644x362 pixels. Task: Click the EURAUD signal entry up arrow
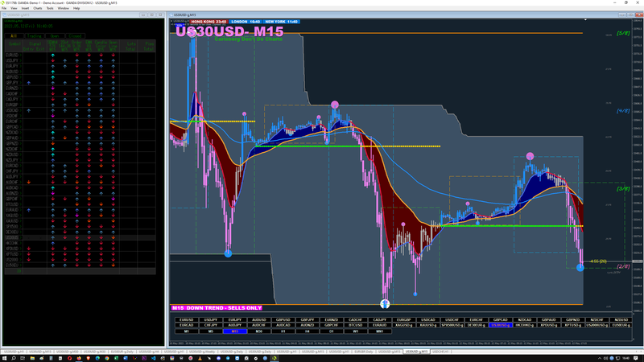[x=29, y=210]
